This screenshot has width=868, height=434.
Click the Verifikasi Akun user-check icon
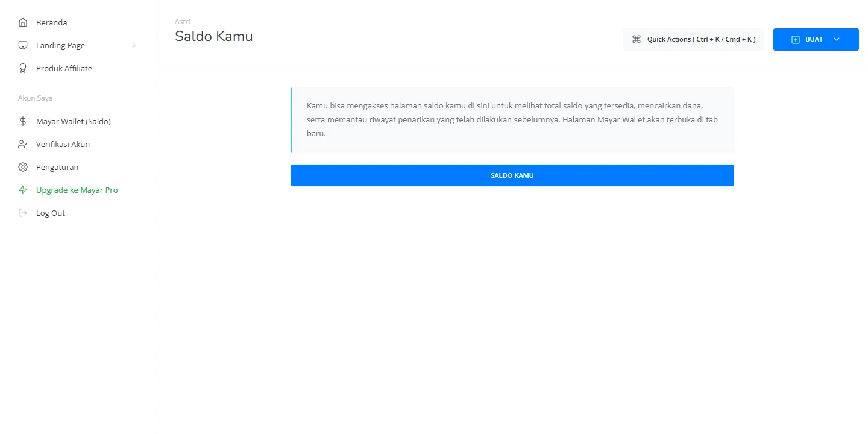[23, 144]
